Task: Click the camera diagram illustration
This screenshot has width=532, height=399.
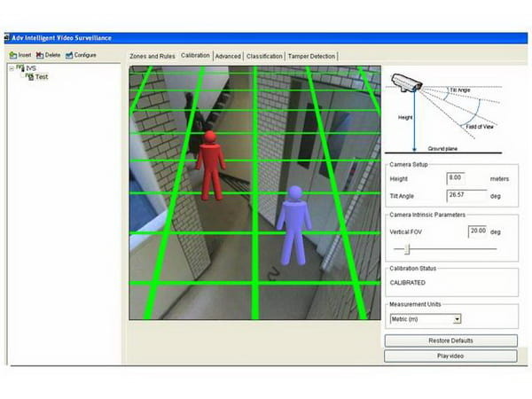Action: pos(452,111)
